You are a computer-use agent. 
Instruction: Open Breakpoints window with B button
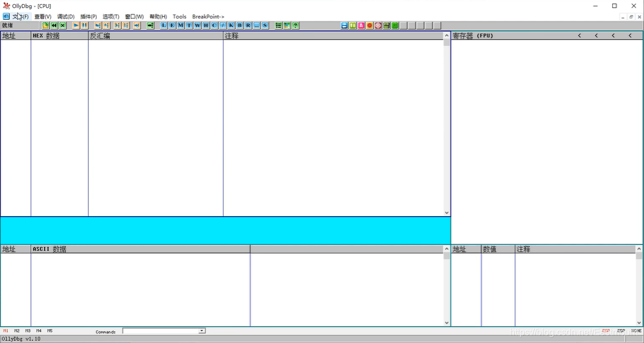click(240, 25)
